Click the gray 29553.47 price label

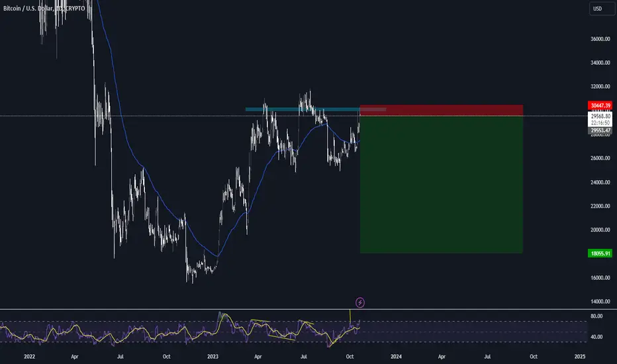(600, 130)
